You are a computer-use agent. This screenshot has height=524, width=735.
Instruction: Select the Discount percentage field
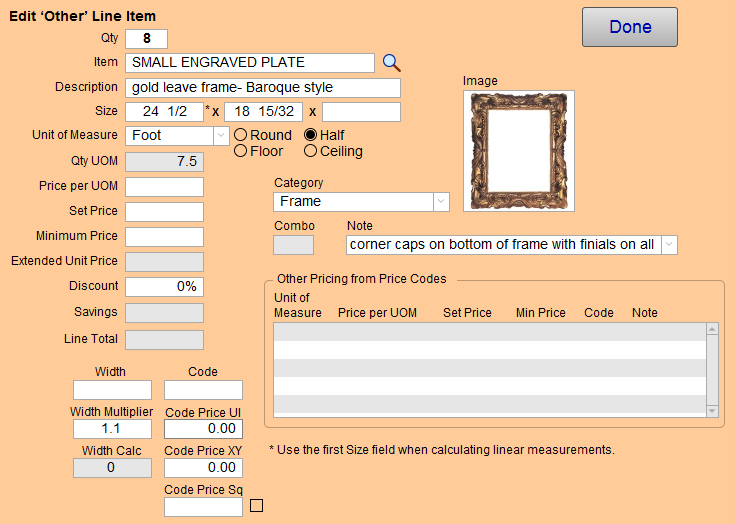coord(164,287)
